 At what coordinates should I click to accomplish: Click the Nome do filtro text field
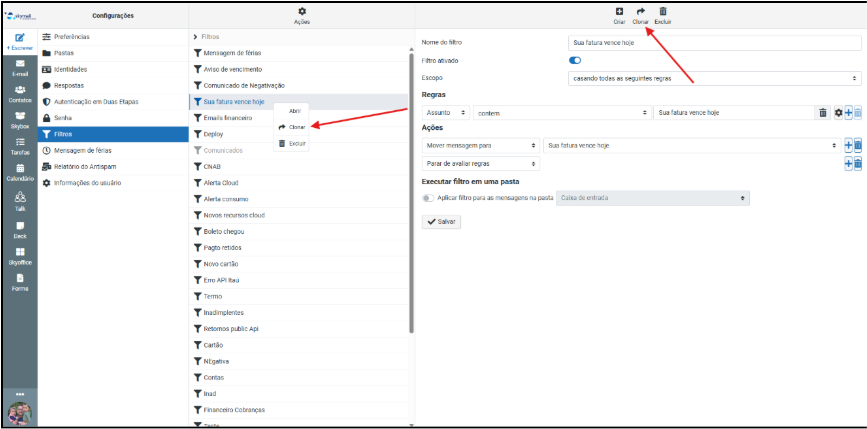713,43
